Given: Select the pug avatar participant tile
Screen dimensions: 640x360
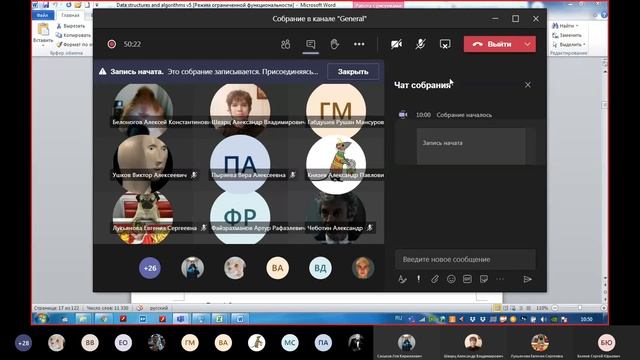Looking at the screenshot, I should pos(143,217).
